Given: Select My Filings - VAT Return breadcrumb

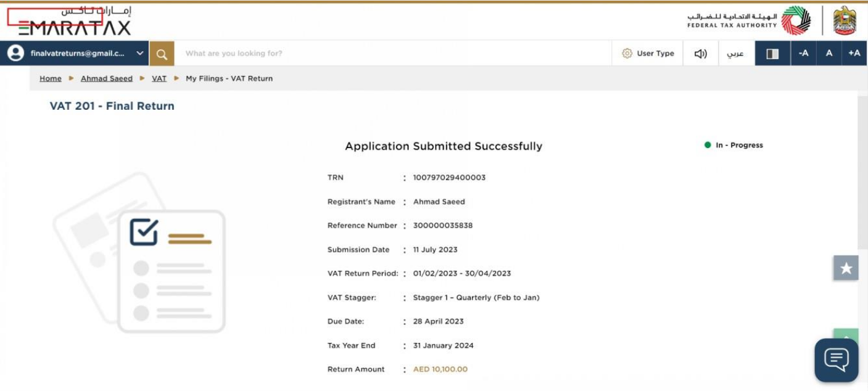Looking at the screenshot, I should [229, 78].
